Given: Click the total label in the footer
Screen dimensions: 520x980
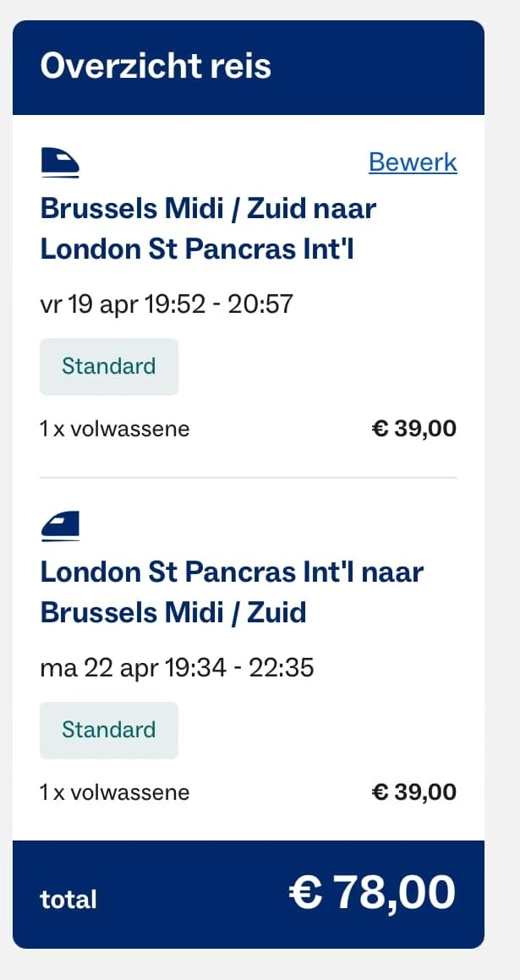Looking at the screenshot, I should click(68, 899).
